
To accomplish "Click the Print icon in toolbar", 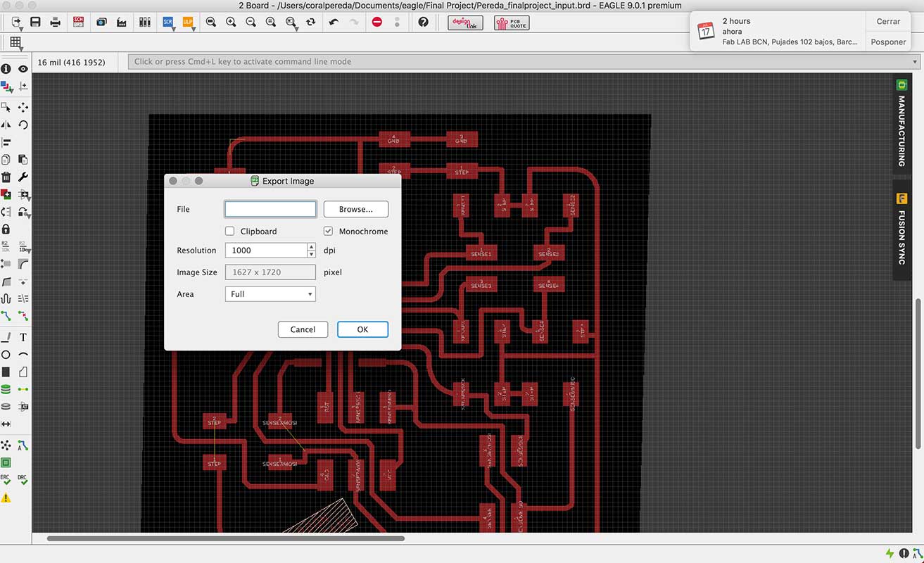I will pyautogui.click(x=56, y=23).
